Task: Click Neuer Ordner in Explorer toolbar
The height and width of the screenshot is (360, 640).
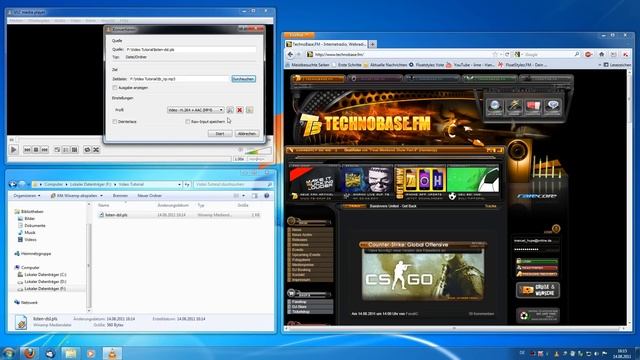Action: (x=149, y=196)
